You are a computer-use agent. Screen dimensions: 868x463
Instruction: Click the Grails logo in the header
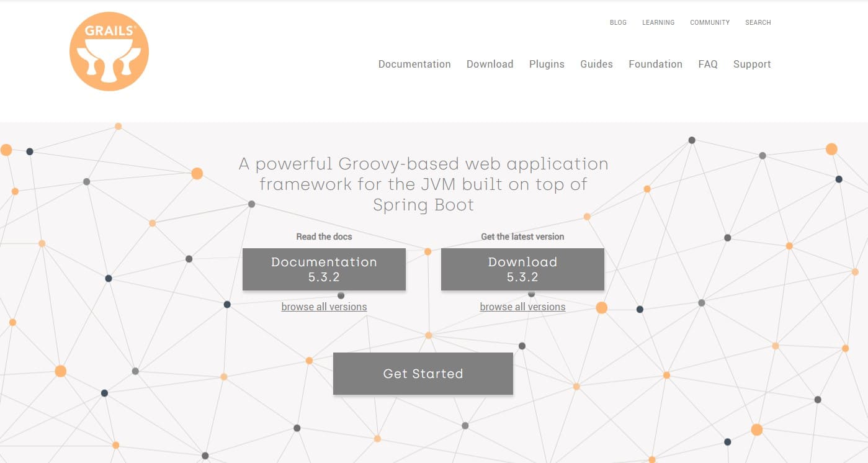[109, 52]
